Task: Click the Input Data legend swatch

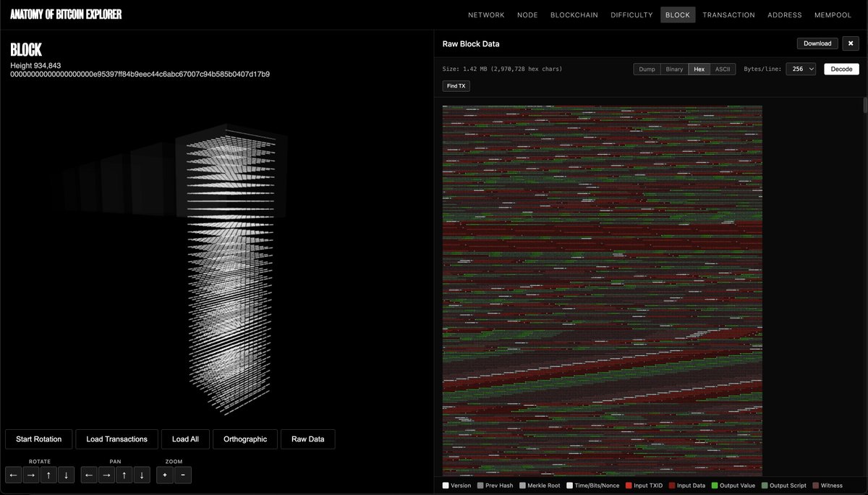Action: point(671,486)
